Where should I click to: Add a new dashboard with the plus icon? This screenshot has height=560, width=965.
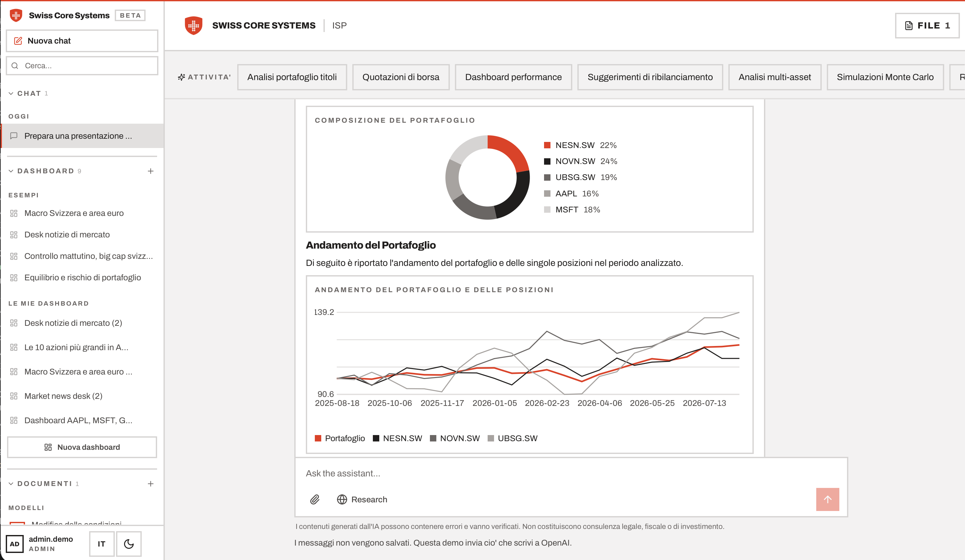(x=150, y=171)
